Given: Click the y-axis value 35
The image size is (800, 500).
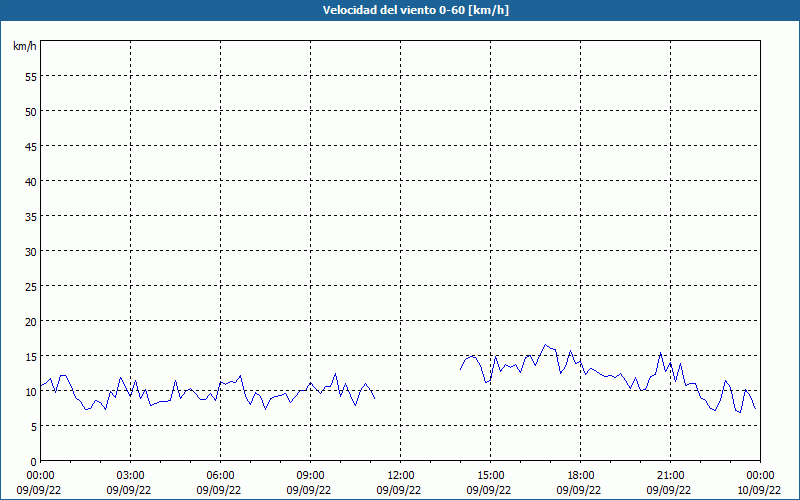Looking at the screenshot, I should (31, 216).
